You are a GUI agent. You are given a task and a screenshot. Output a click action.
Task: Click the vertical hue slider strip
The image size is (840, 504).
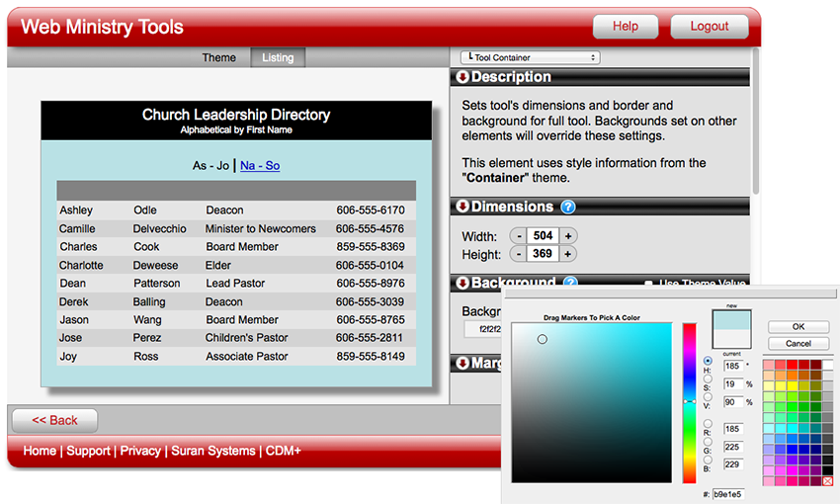tap(689, 400)
